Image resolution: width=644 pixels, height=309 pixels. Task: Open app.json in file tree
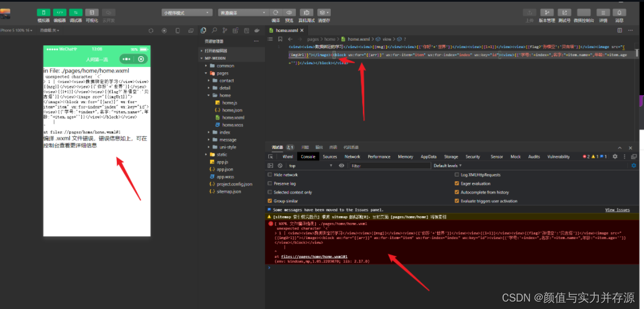coord(224,170)
